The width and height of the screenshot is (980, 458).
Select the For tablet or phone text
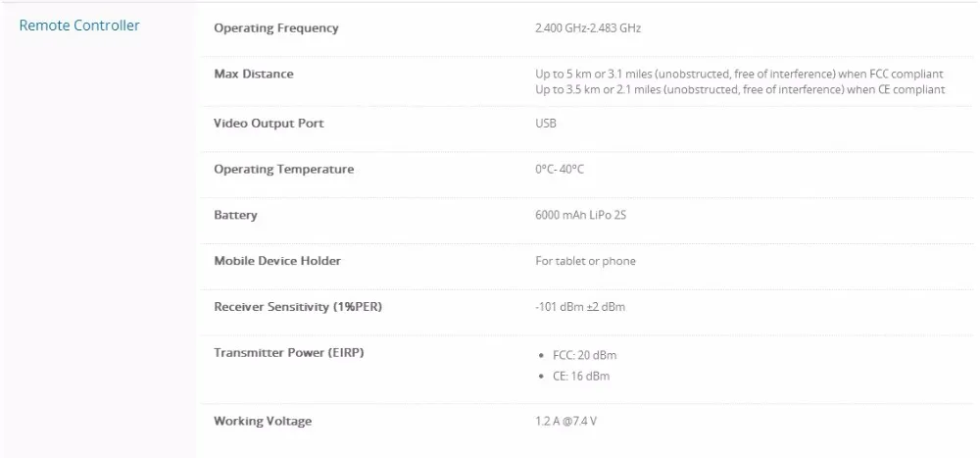(585, 261)
